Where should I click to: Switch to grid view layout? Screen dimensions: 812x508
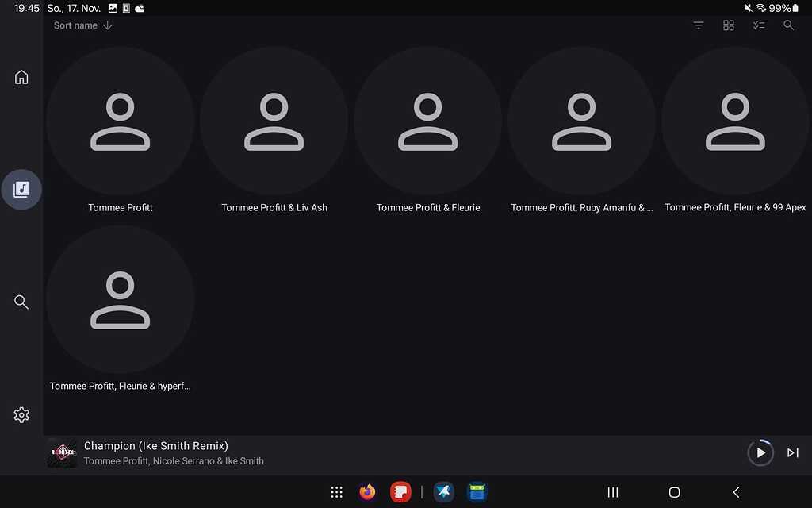729,25
